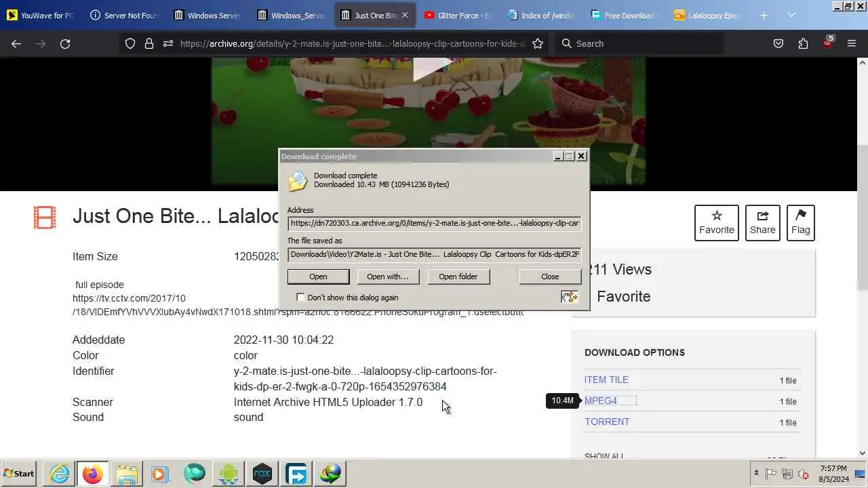The width and height of the screenshot is (868, 488).
Task: Open the Firefox hamburger menu
Action: (852, 43)
